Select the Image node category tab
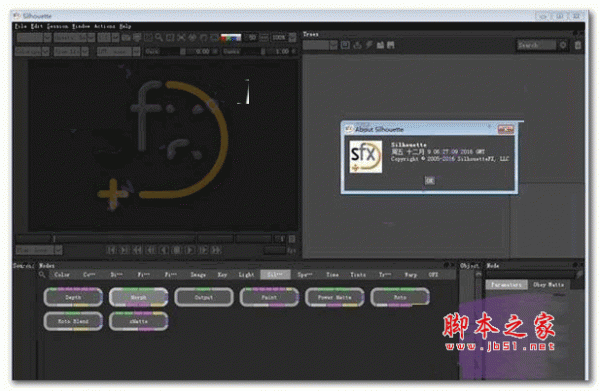The height and width of the screenshot is (391, 600). [198, 275]
